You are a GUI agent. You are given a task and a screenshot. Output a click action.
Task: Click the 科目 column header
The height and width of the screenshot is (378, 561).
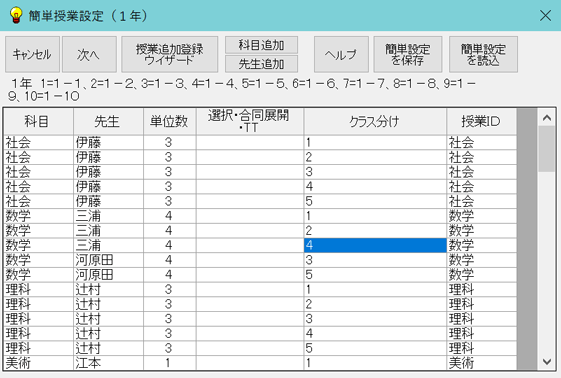pos(39,122)
